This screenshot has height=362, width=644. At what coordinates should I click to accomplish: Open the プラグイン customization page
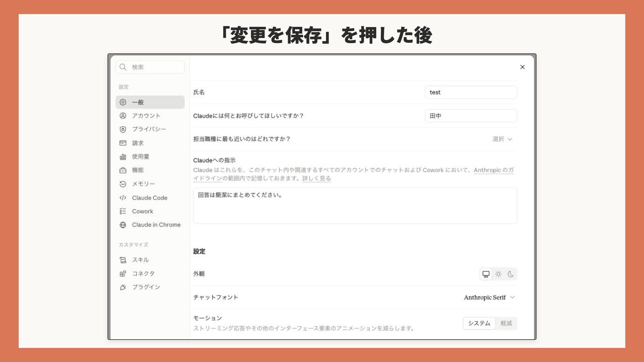150,287
